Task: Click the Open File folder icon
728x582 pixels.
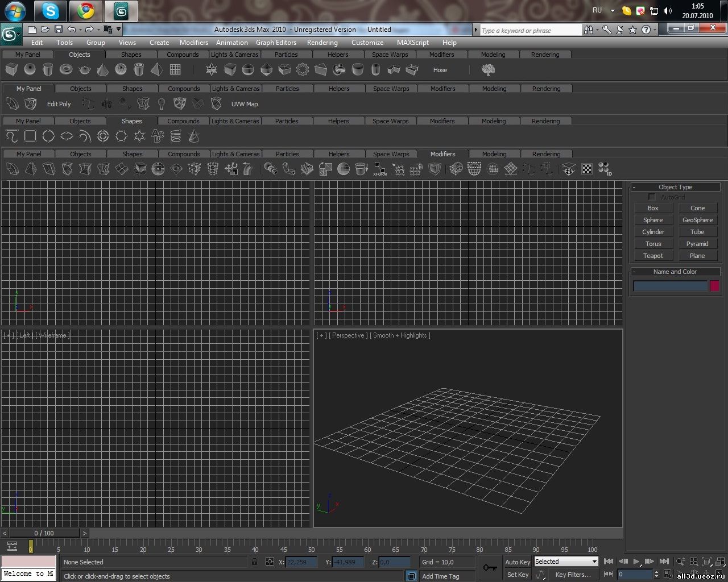Action: pyautogui.click(x=45, y=30)
